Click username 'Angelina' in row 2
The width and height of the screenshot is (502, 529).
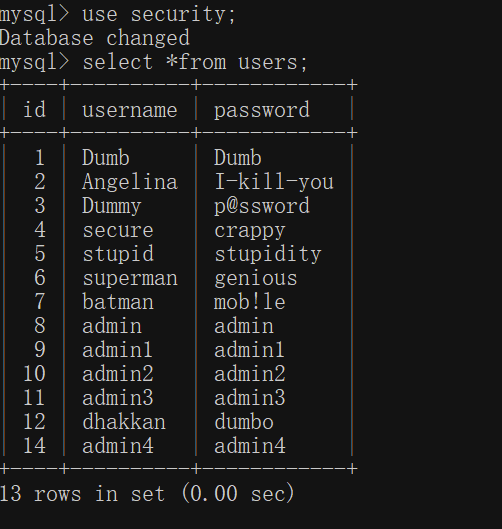click(130, 182)
